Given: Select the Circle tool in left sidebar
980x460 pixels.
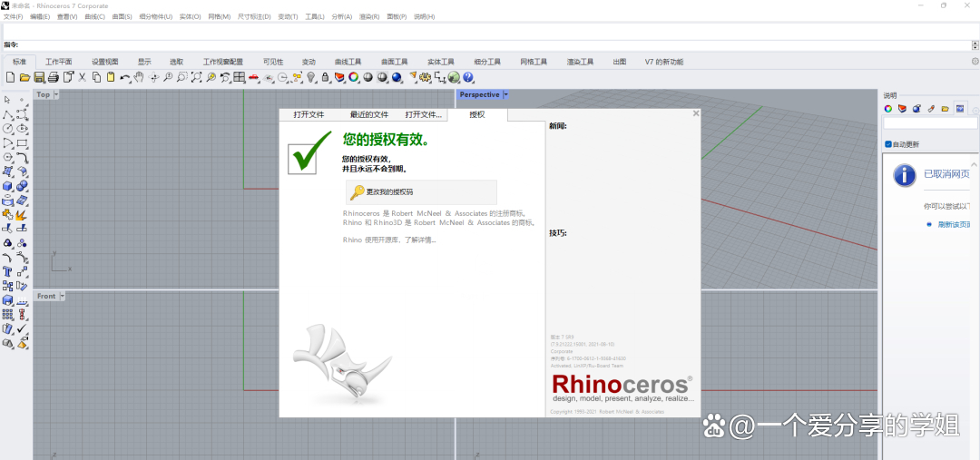Looking at the screenshot, I should point(7,128).
